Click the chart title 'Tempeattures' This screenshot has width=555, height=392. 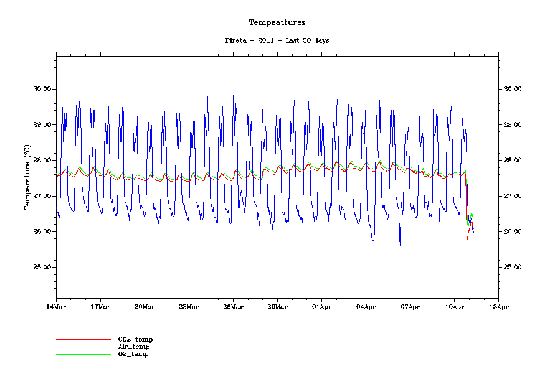click(x=277, y=22)
